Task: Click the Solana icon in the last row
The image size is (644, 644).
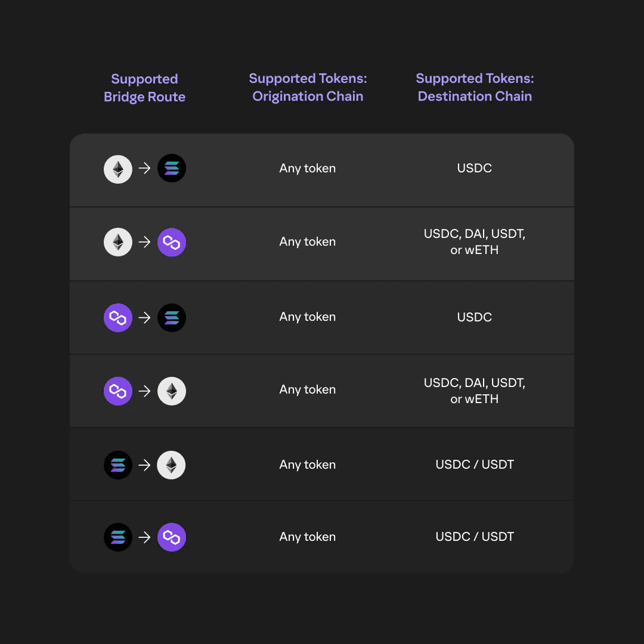Action: pyautogui.click(x=118, y=537)
